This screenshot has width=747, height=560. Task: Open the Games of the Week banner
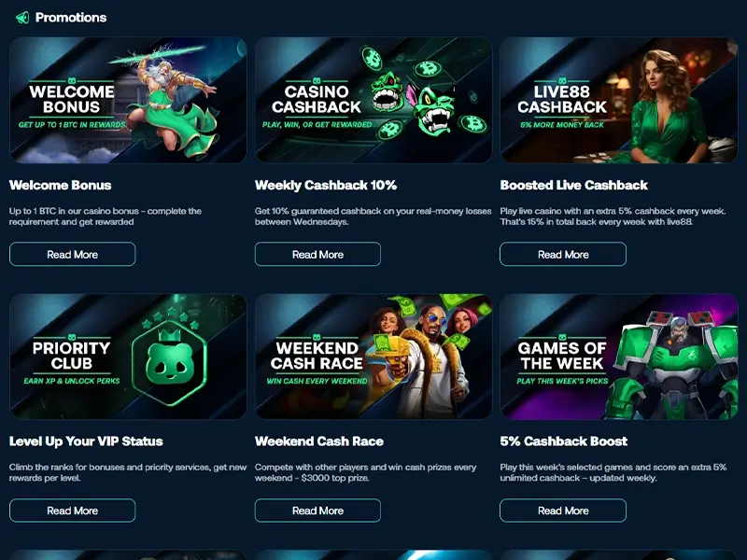(619, 357)
